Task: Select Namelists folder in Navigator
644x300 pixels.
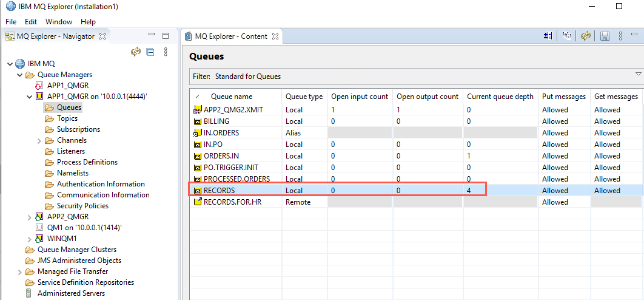Action: tap(72, 173)
